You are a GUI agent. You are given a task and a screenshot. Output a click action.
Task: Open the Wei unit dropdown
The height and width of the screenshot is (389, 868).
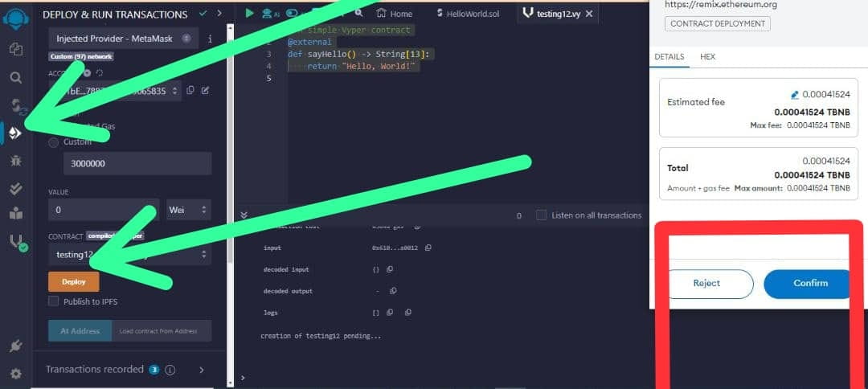pyautogui.click(x=188, y=210)
